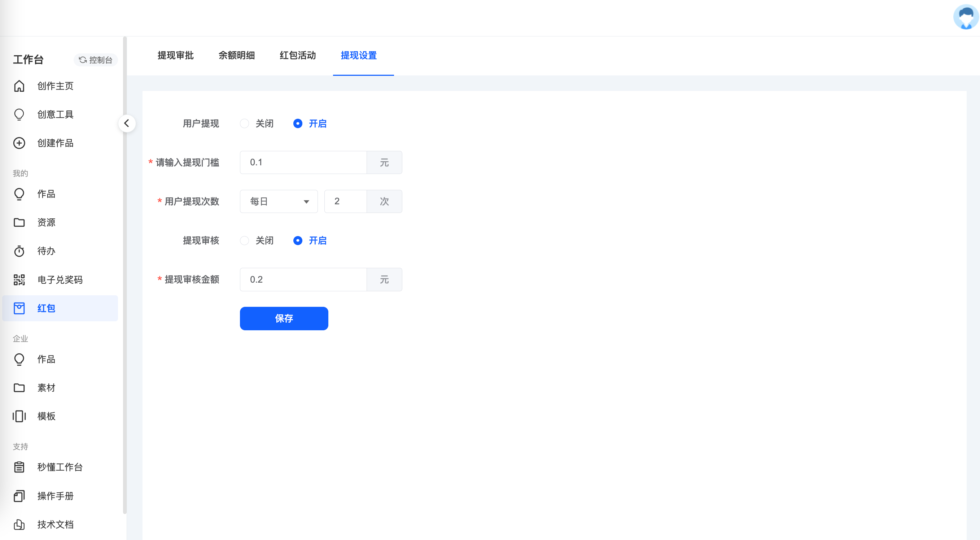Click the 工作台 heading
This screenshot has width=980, height=540.
pos(29,60)
